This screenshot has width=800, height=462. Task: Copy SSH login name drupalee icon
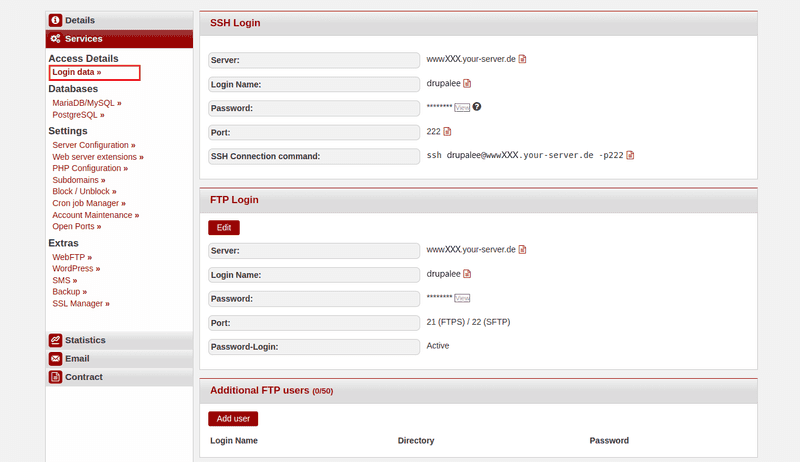(x=467, y=83)
